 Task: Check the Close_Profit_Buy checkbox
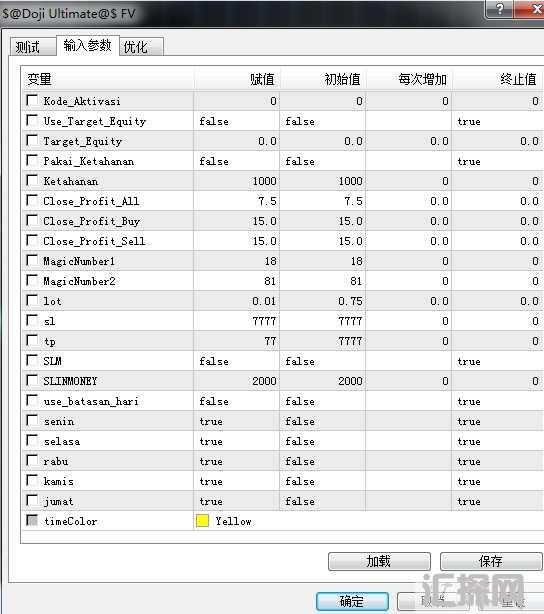tap(32, 220)
